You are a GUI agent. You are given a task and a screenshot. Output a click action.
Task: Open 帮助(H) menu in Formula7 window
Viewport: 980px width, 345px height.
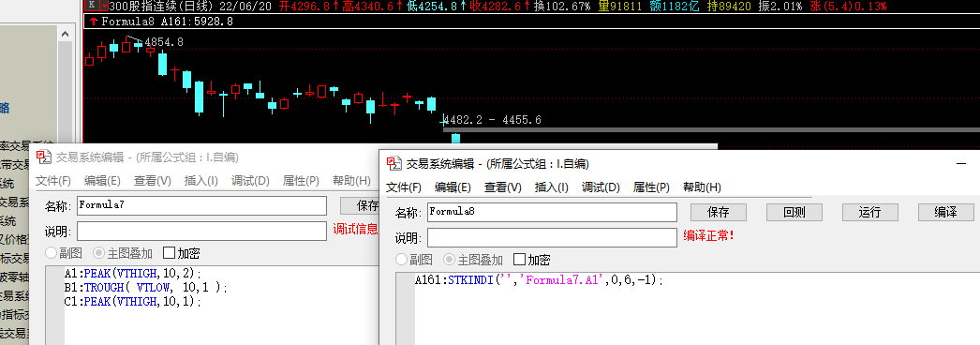point(351,181)
